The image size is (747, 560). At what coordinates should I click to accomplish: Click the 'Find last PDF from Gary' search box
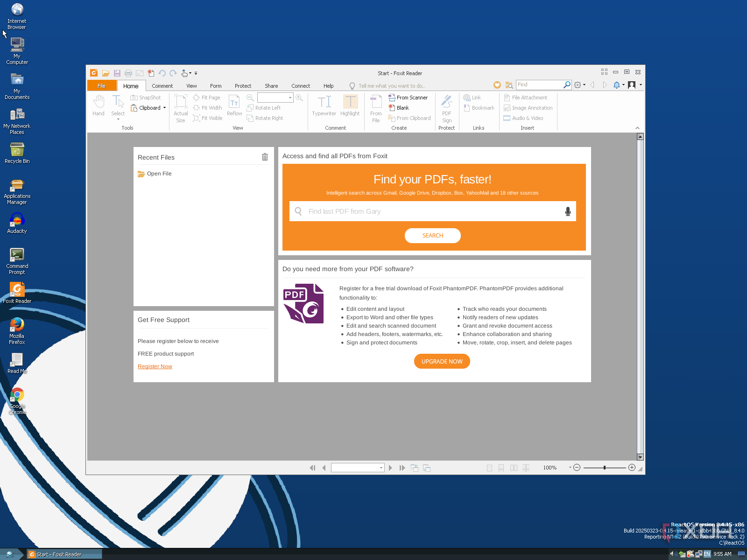click(433, 211)
